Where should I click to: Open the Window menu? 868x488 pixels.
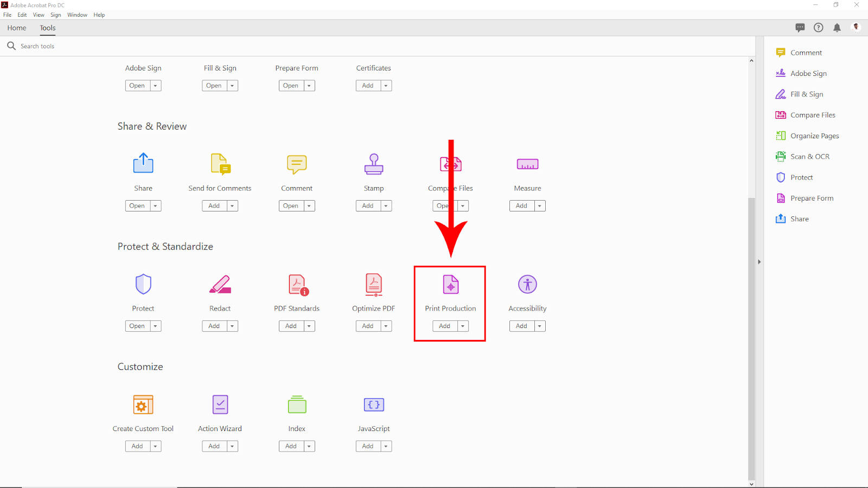78,15
